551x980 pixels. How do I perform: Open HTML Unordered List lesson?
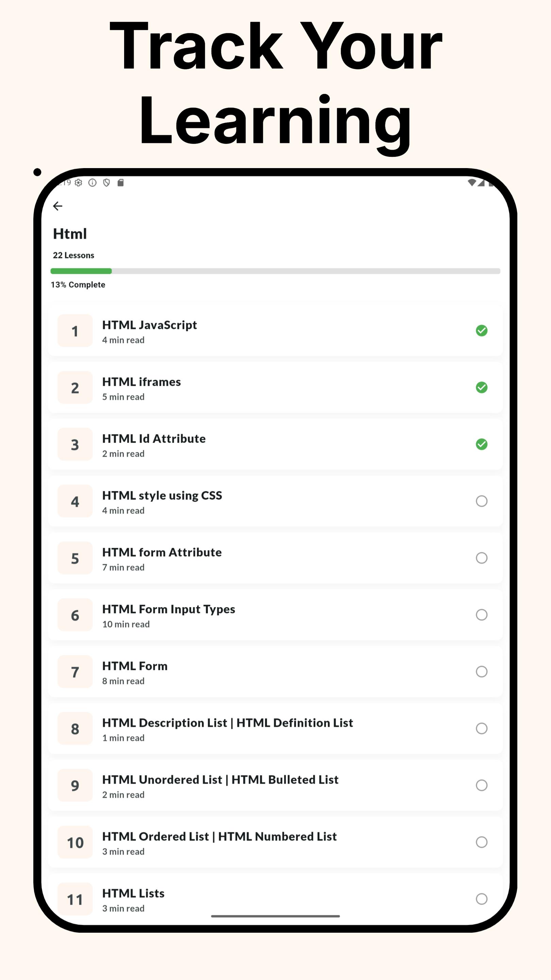pyautogui.click(x=220, y=780)
